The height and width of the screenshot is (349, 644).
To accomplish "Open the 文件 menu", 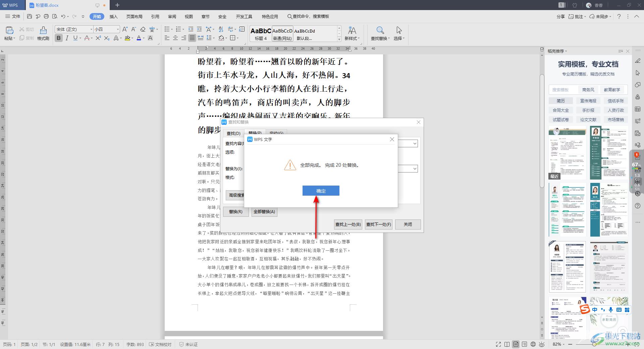I will 13,16.
